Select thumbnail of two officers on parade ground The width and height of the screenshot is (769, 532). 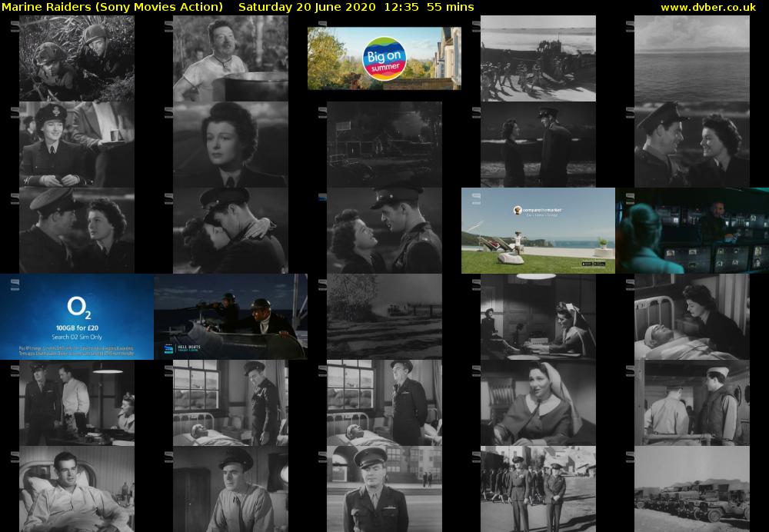coord(538,489)
